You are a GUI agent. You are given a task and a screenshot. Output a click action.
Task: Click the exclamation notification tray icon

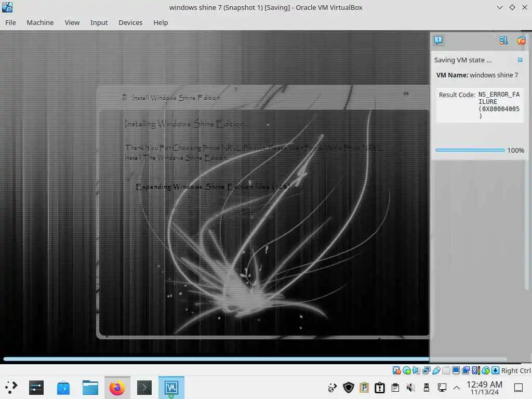(380, 387)
